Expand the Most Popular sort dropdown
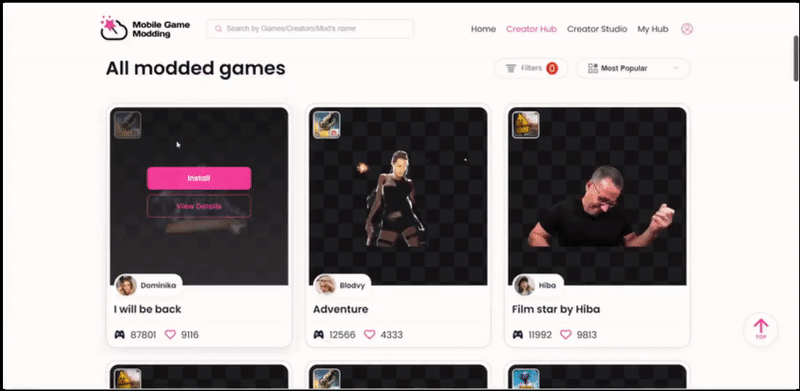Viewport: 800px width, 391px height. coord(633,68)
